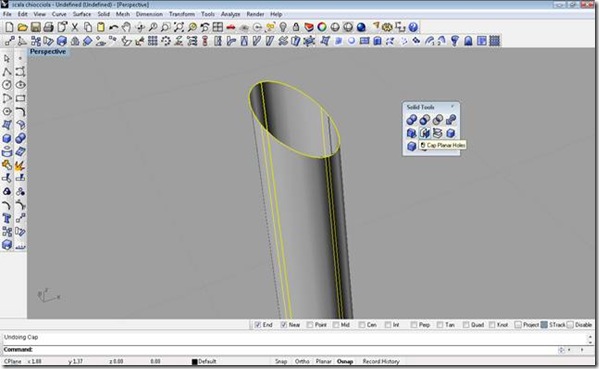Image resolution: width=599 pixels, height=369 pixels.
Task: Enable the Knot osnap checkbox
Action: [492, 325]
